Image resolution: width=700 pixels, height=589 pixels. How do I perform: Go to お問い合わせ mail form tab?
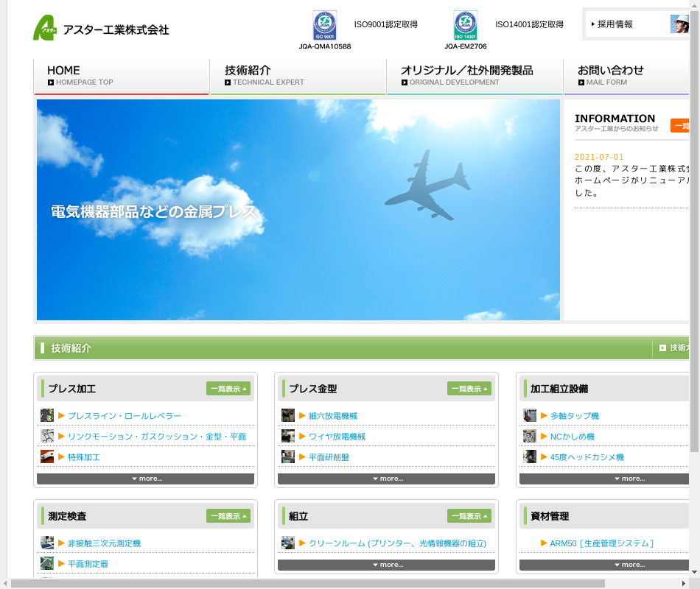pos(626,76)
